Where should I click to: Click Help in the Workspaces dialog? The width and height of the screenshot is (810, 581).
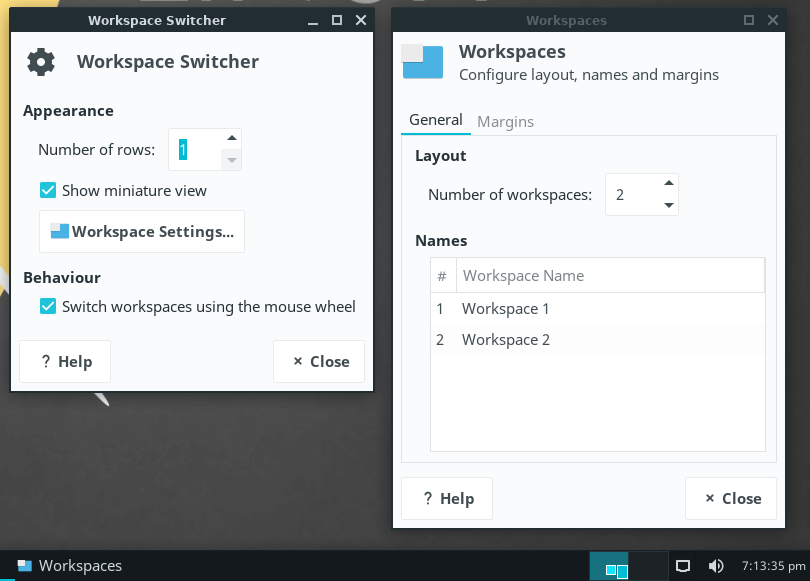447,498
